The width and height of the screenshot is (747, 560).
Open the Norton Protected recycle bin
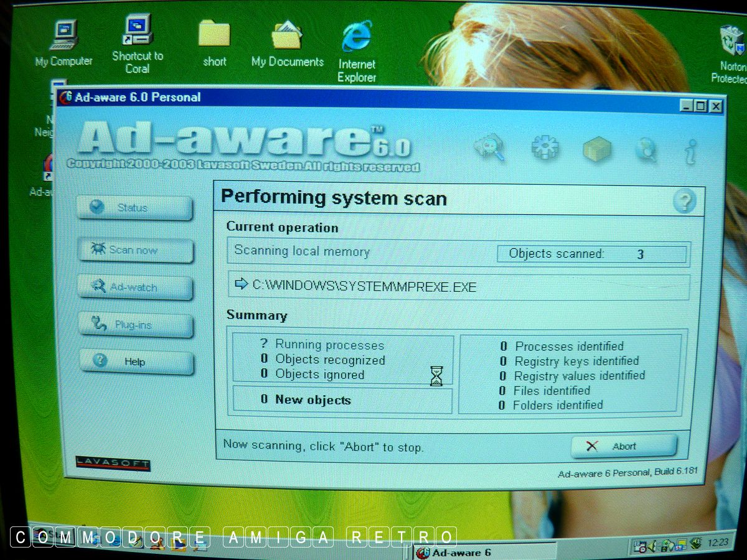click(x=731, y=41)
